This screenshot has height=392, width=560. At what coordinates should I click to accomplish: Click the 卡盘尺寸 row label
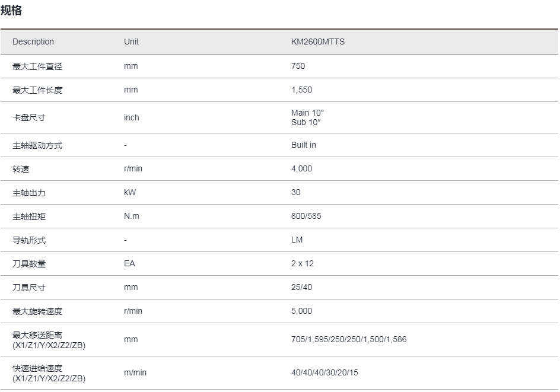pyautogui.click(x=29, y=117)
